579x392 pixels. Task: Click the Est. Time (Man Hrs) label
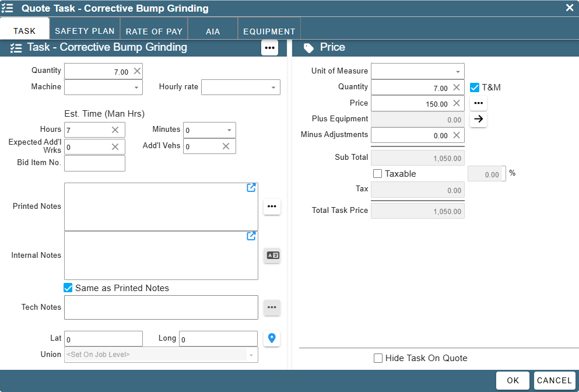pos(104,114)
